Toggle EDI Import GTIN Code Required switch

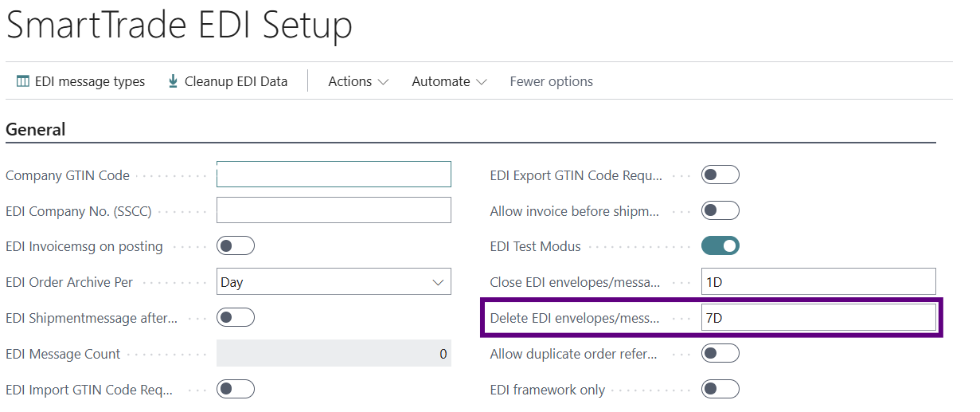[x=236, y=389]
